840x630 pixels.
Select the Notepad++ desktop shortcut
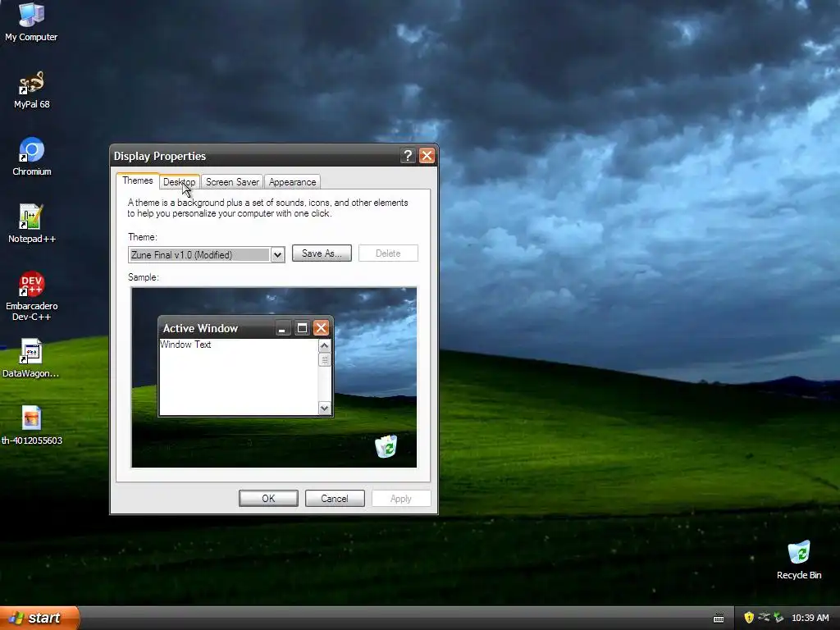tap(32, 223)
